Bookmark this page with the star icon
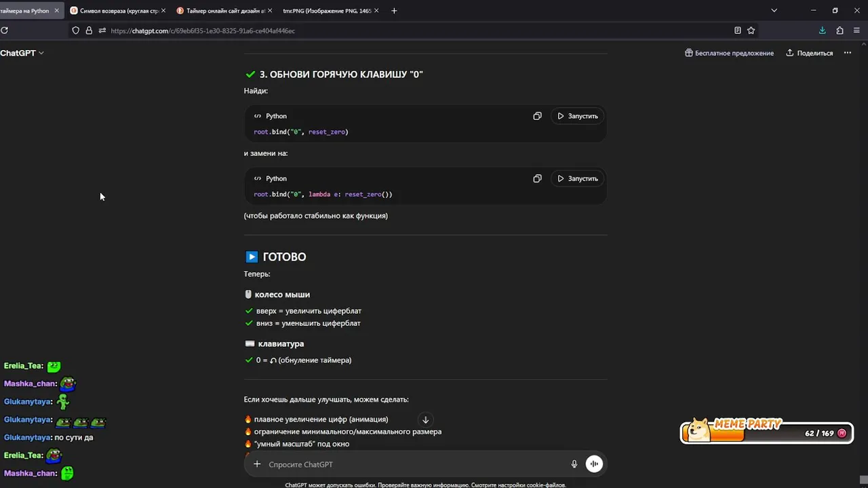 [751, 30]
